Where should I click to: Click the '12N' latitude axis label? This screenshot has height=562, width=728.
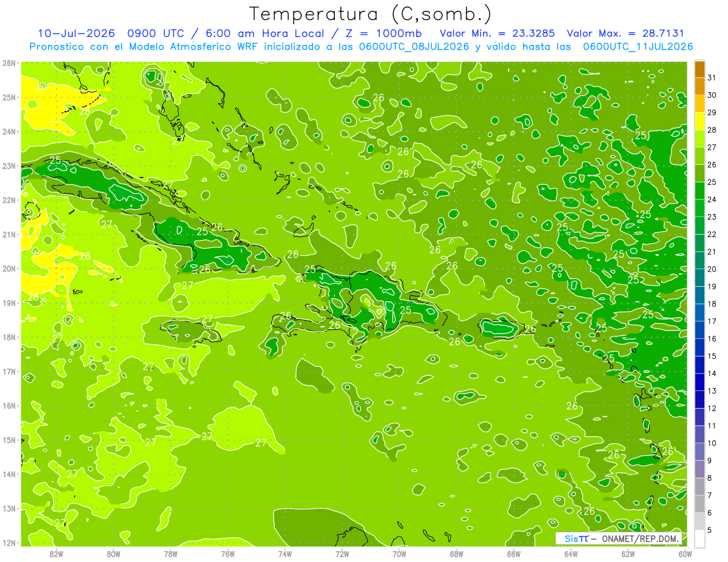pyautogui.click(x=9, y=542)
